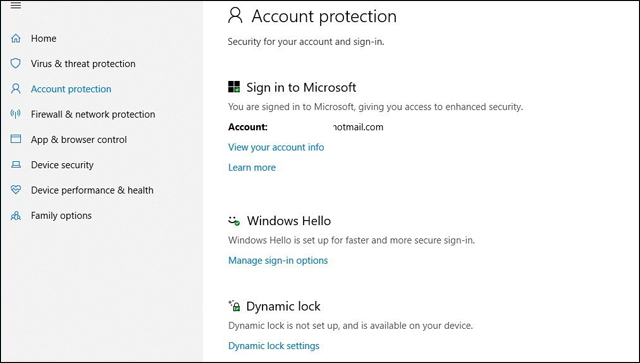Click the Account protection page title

click(x=324, y=16)
